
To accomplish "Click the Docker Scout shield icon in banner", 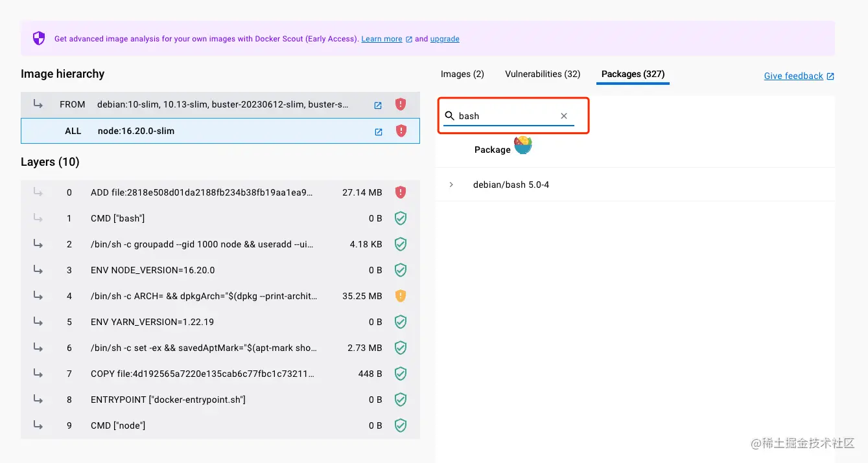I will click(39, 39).
